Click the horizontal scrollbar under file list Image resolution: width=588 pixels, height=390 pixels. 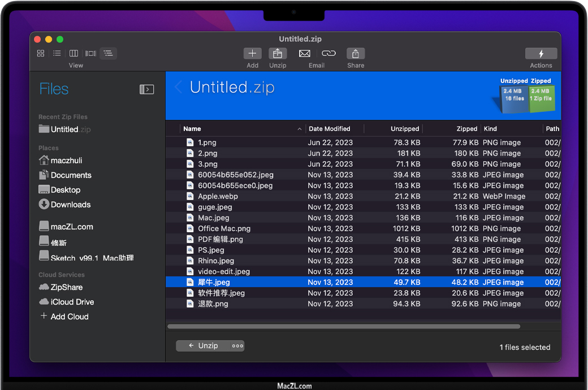click(x=344, y=326)
